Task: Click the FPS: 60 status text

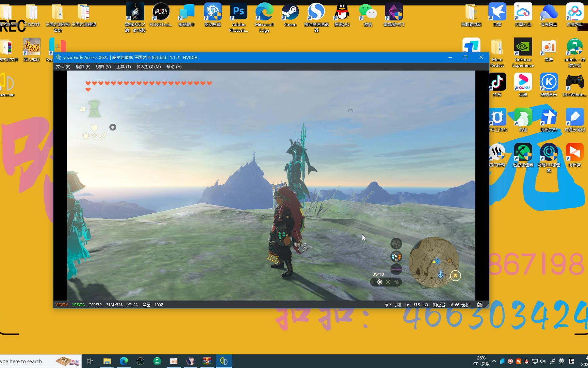Action: pyautogui.click(x=421, y=305)
